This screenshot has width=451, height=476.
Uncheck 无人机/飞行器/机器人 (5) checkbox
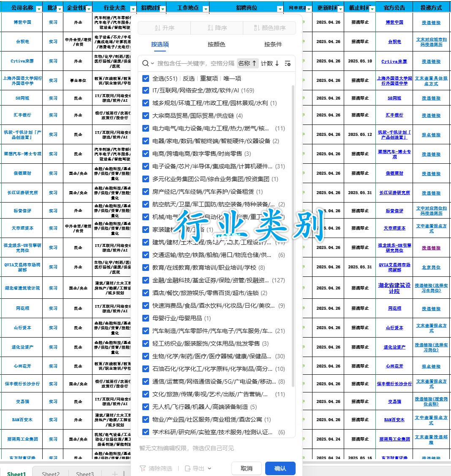coord(146,407)
